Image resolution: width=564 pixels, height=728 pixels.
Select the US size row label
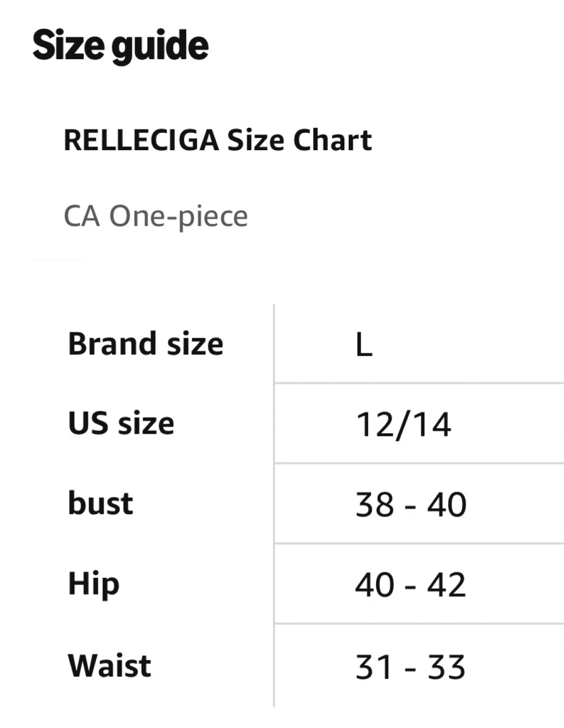[x=121, y=423]
